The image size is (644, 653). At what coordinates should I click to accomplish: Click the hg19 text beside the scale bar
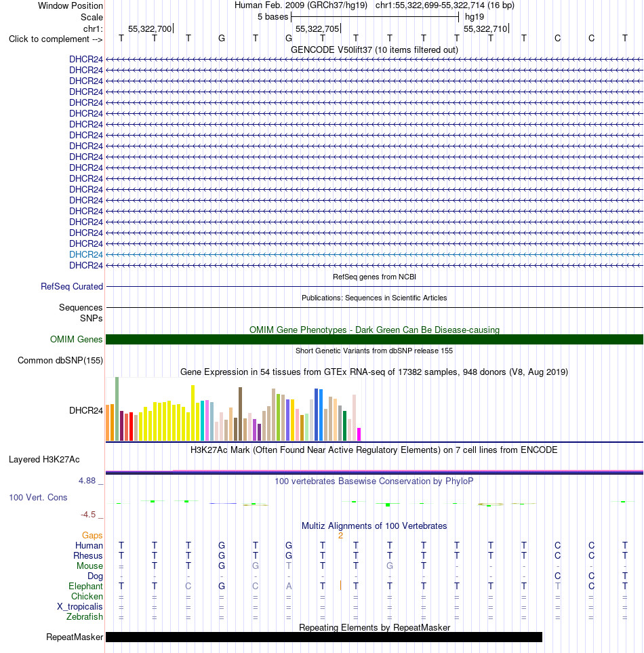click(x=475, y=17)
